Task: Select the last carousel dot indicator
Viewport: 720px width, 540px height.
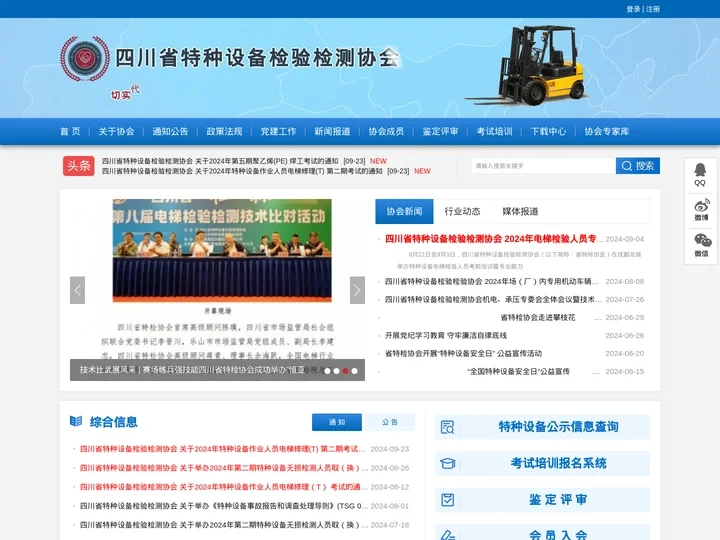Action: coord(354,371)
